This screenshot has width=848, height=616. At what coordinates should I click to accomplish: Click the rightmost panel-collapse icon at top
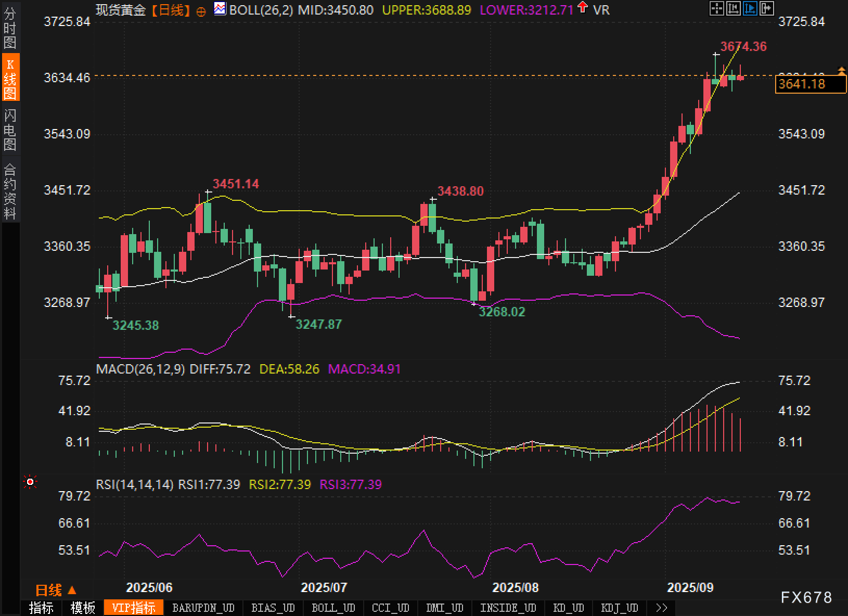766,8
